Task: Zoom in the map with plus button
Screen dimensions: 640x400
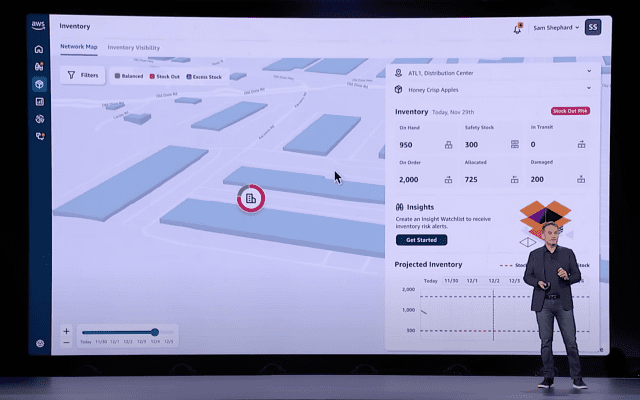Action: (66, 331)
